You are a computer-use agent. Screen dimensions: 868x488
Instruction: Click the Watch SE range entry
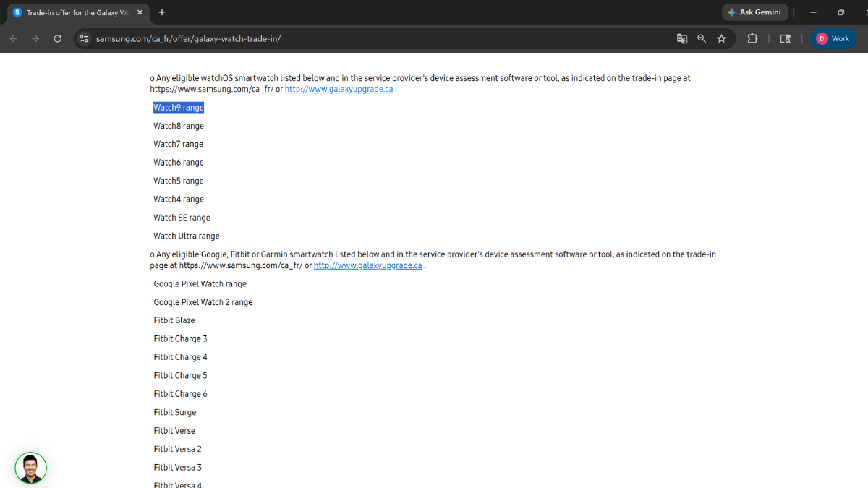click(182, 218)
